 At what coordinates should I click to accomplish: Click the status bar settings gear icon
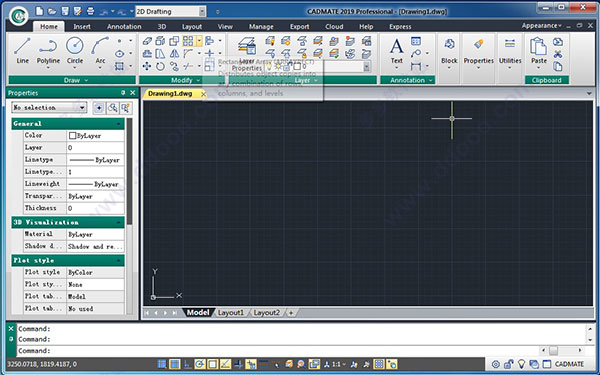click(x=496, y=364)
